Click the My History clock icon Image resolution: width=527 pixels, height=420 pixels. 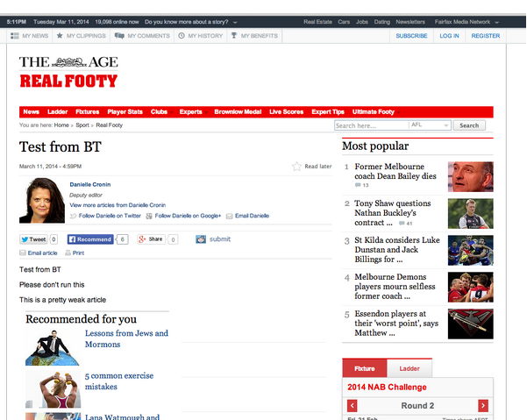(182, 36)
